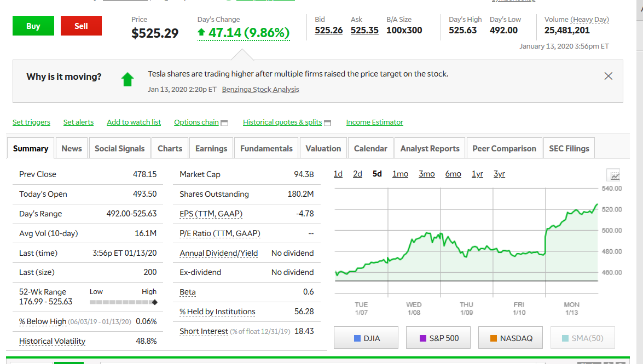Click the green Day's Change value
The image size is (643, 364).
pyautogui.click(x=244, y=33)
